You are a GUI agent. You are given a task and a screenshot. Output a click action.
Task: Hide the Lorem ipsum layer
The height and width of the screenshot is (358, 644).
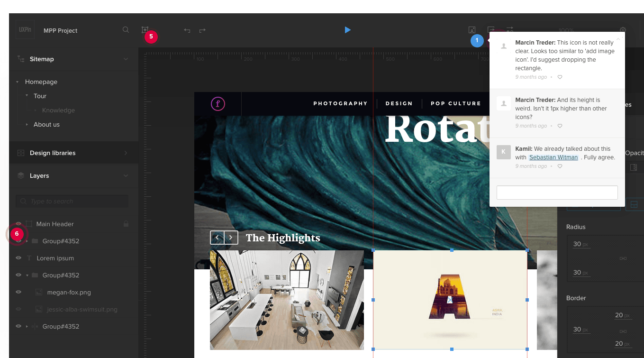click(x=18, y=258)
